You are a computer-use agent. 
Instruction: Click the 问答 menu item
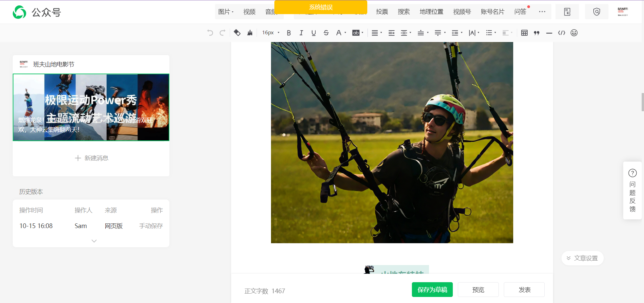(x=520, y=12)
